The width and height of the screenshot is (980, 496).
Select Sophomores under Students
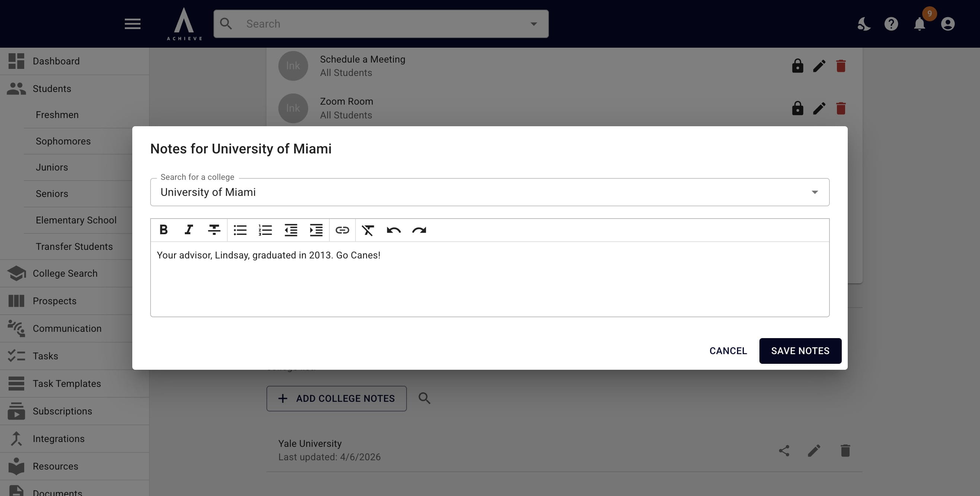[78, 141]
